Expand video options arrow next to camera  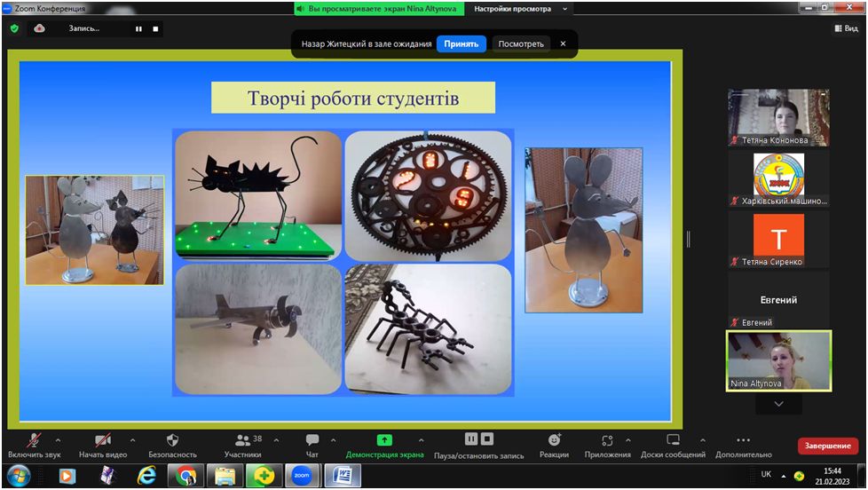(132, 440)
